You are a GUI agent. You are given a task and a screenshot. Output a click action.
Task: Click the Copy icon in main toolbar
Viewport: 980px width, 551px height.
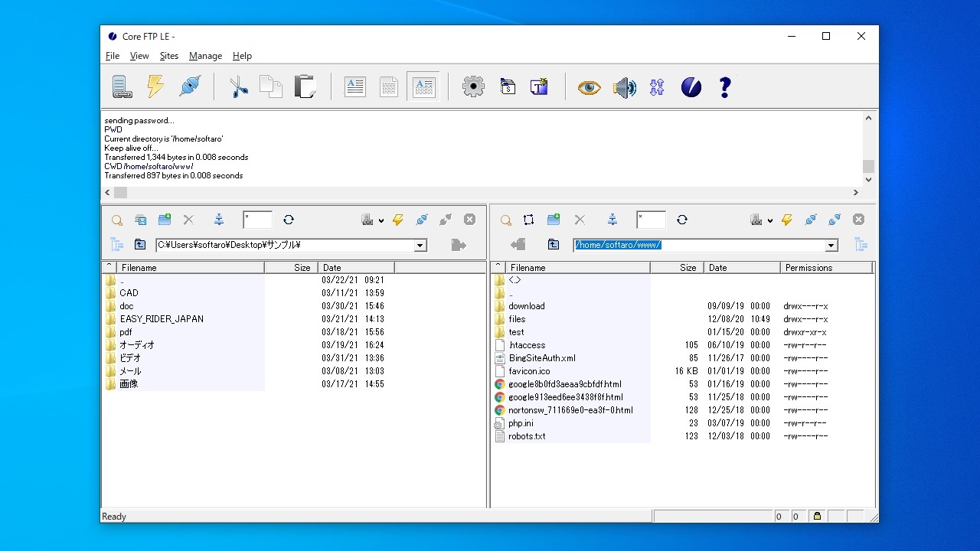click(x=271, y=87)
